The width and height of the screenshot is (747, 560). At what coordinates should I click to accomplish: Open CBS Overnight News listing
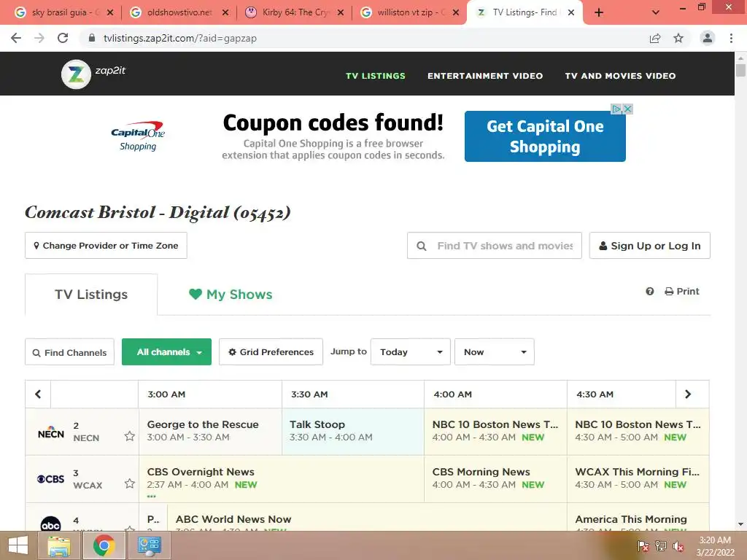281,478
